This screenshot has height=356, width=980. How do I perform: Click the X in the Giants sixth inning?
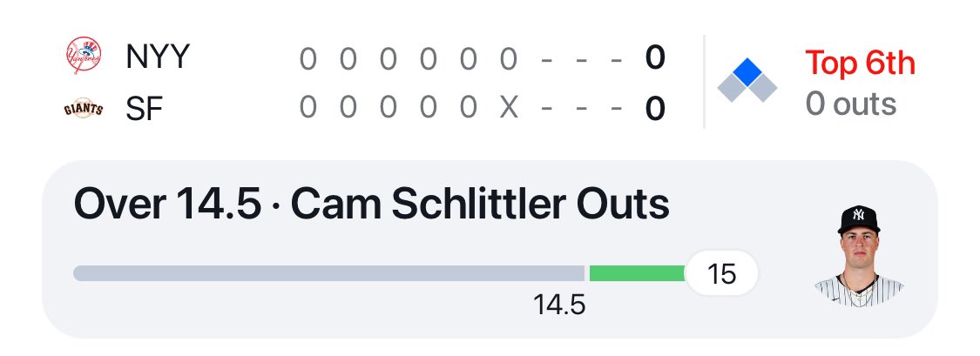[509, 110]
